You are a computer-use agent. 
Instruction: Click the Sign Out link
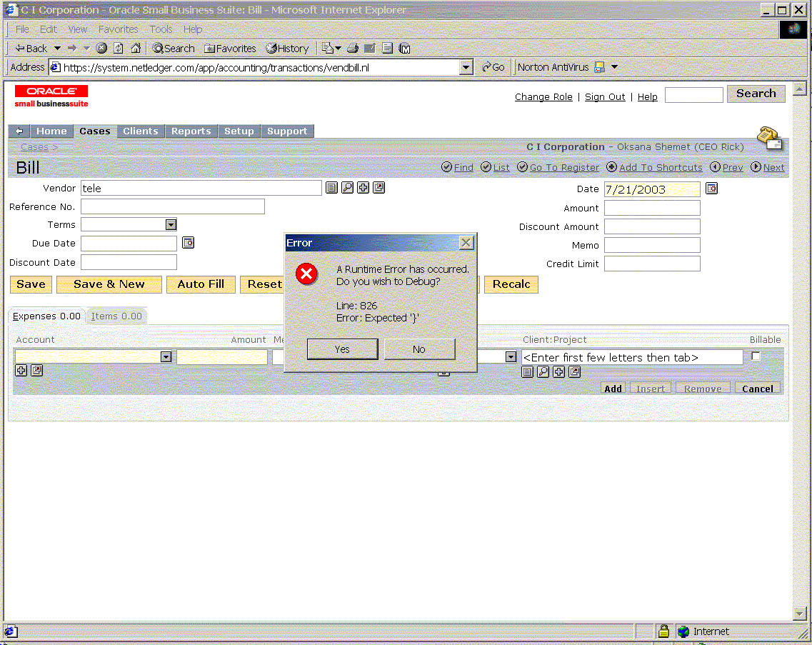(x=605, y=97)
